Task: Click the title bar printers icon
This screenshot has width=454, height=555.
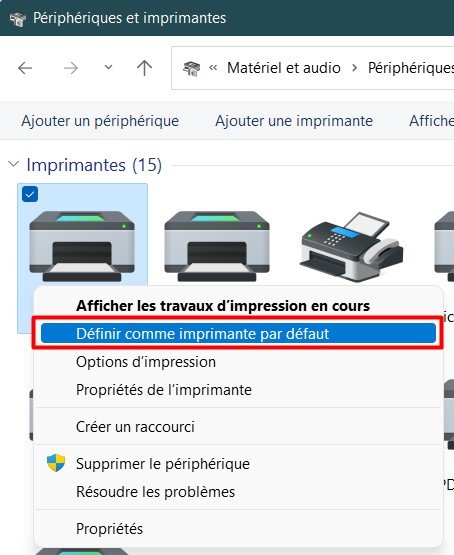Action: point(18,18)
